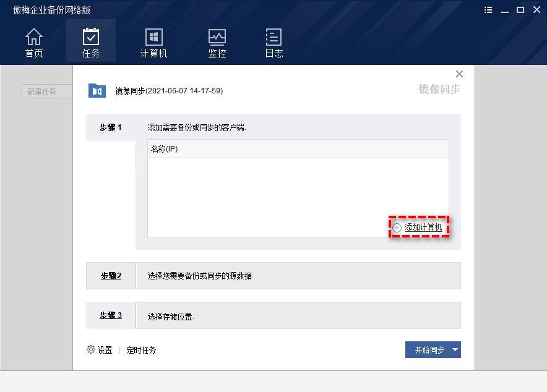Screen dimensions: 547x392
Task: Select 步骤 1 heading
Action: (111, 127)
